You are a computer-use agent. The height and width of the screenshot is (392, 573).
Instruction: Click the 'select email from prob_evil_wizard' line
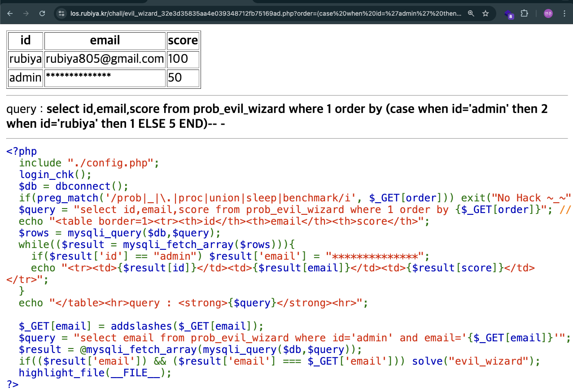(294, 338)
